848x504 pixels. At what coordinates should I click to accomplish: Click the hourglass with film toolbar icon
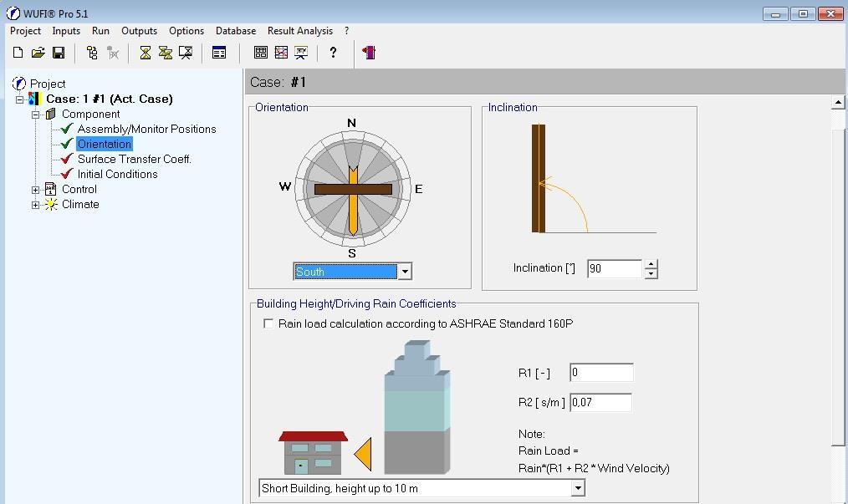(166, 53)
